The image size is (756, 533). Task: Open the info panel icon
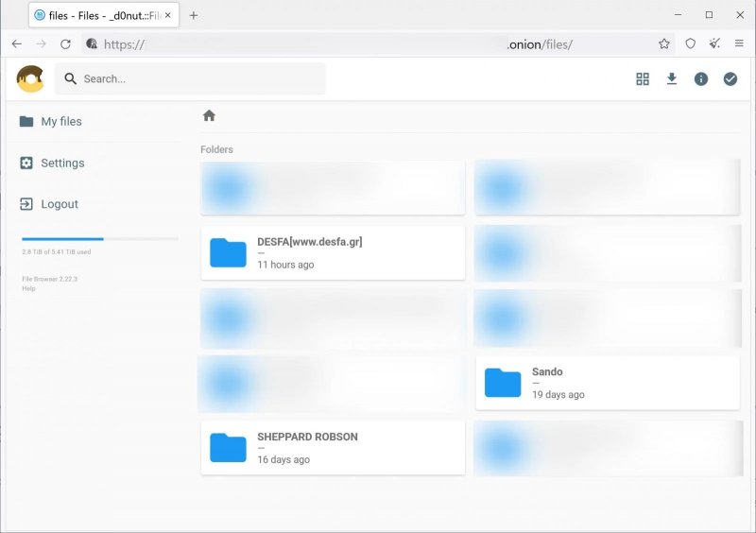(x=701, y=79)
